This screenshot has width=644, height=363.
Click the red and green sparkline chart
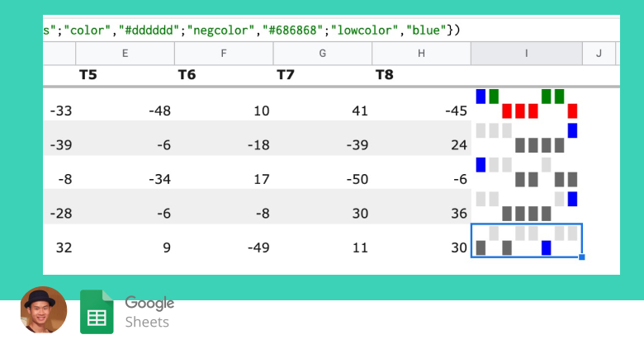pos(527,104)
